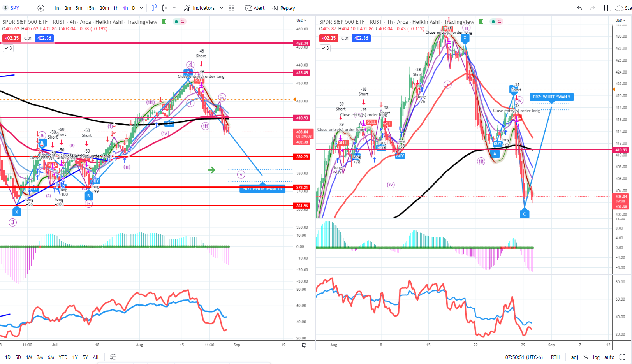
Task: Toggle auto scale
Action: pyautogui.click(x=609, y=357)
